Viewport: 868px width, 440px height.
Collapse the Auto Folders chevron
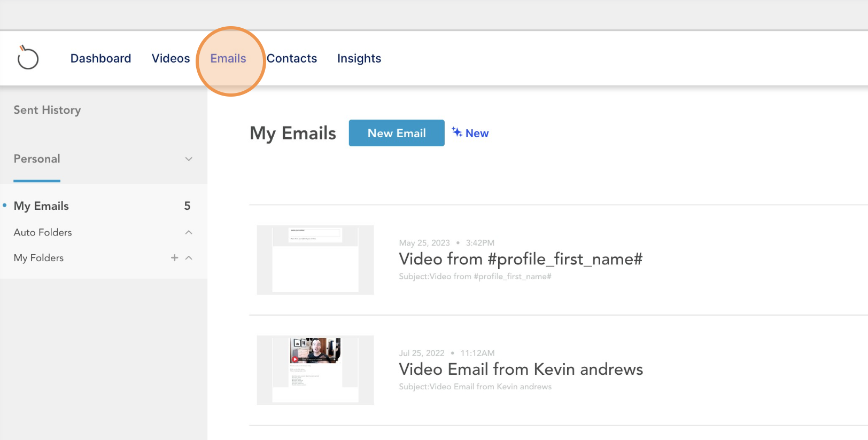(189, 232)
